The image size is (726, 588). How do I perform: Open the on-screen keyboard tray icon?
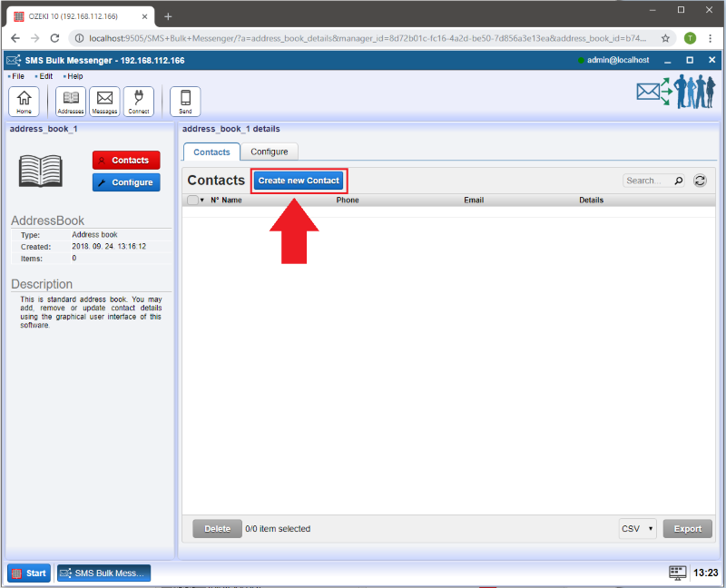[x=677, y=573]
